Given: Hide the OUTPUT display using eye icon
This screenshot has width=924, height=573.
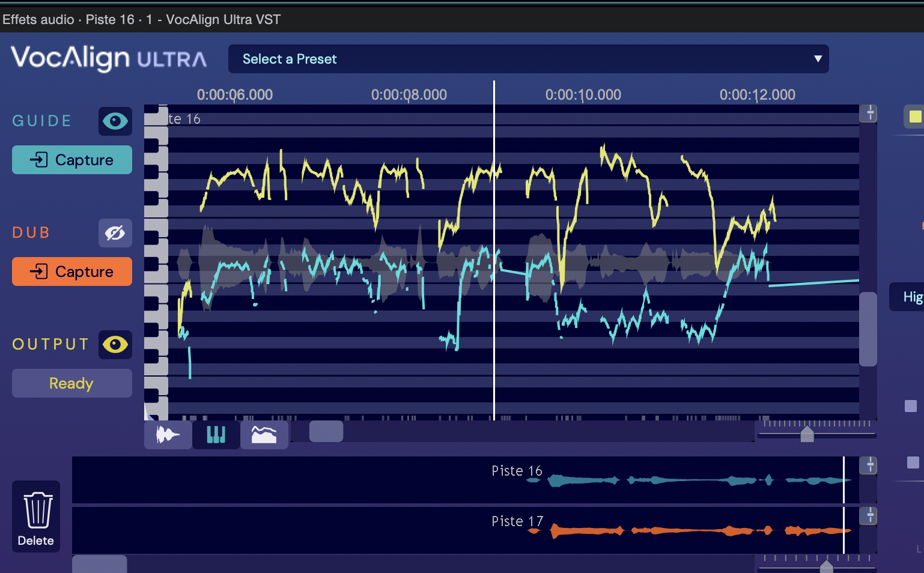Looking at the screenshot, I should pos(115,345).
